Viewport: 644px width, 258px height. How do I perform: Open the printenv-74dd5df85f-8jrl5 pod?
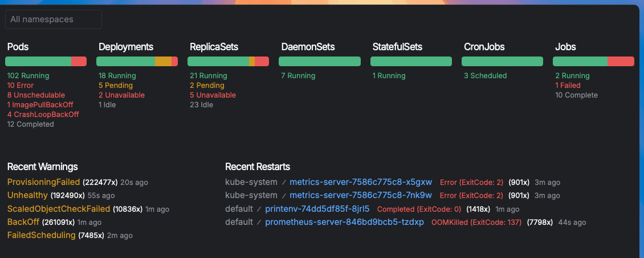coord(317,209)
